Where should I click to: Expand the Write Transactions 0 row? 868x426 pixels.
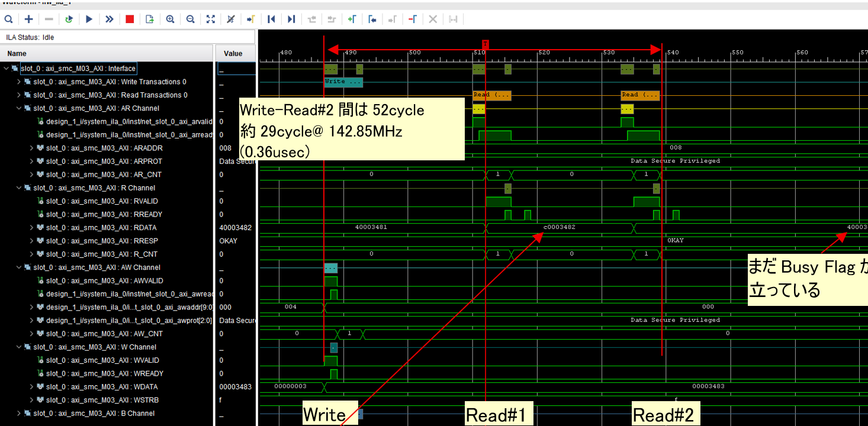click(x=19, y=82)
